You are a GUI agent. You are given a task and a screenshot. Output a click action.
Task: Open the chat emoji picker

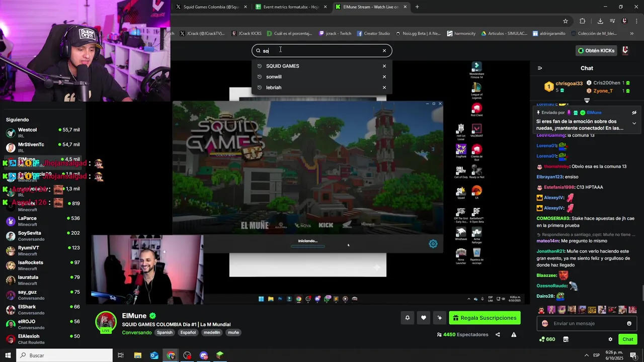pos(629,323)
